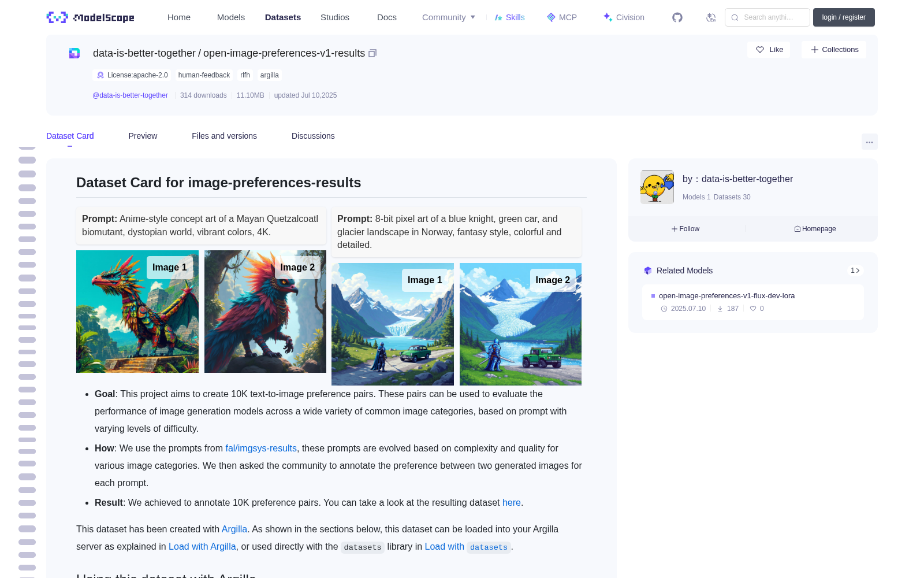This screenshot has width=924, height=578.
Task: Click the data-is-better-together namespace in title
Action: tap(144, 53)
